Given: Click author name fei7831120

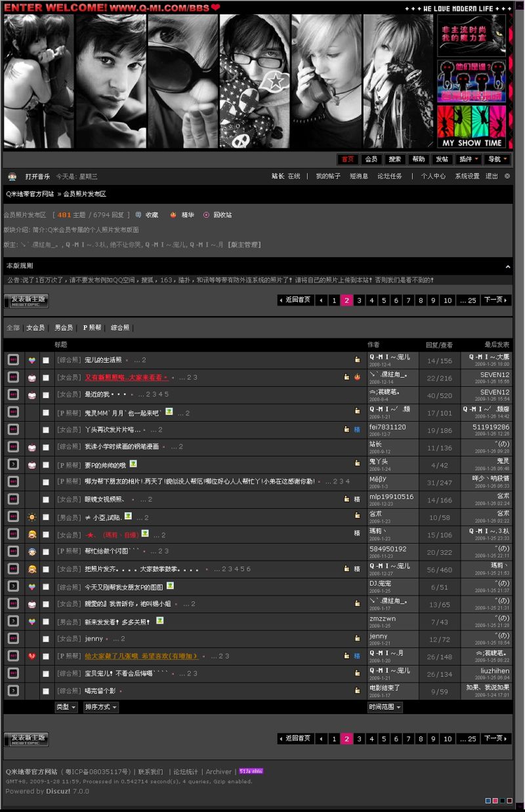Looking at the screenshot, I should pyautogui.click(x=387, y=427).
